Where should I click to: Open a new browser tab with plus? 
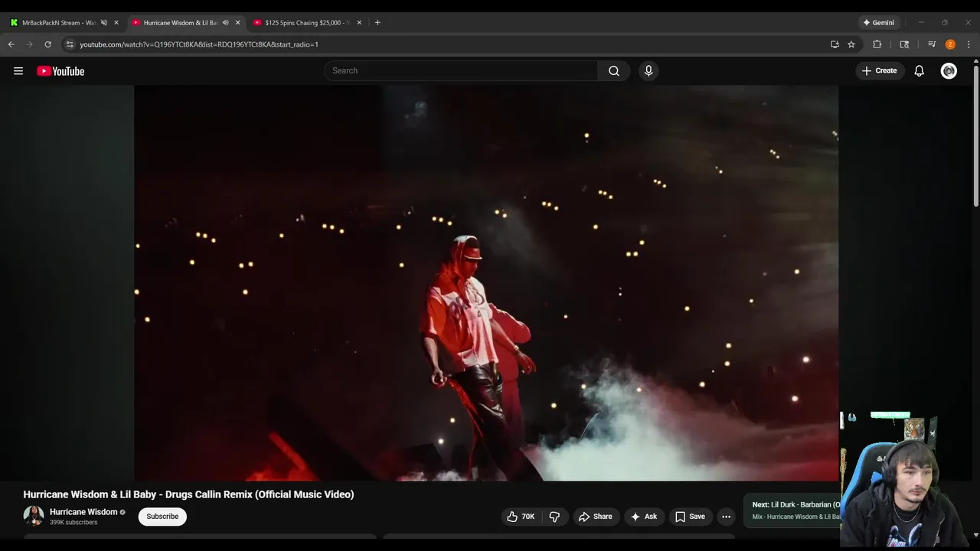377,22
